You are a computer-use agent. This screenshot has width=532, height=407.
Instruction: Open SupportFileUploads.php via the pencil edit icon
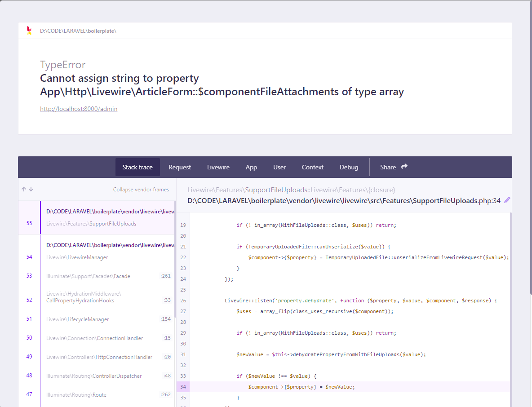tap(507, 200)
